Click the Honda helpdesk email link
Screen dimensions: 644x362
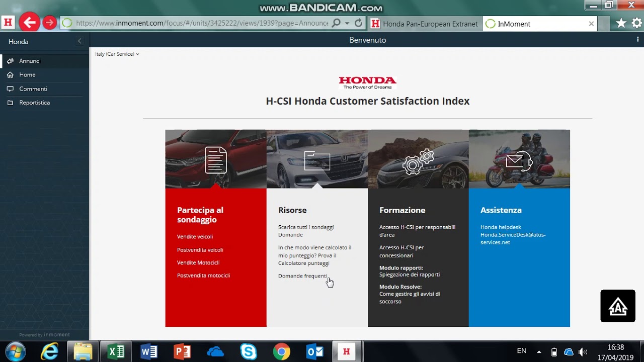pyautogui.click(x=513, y=238)
